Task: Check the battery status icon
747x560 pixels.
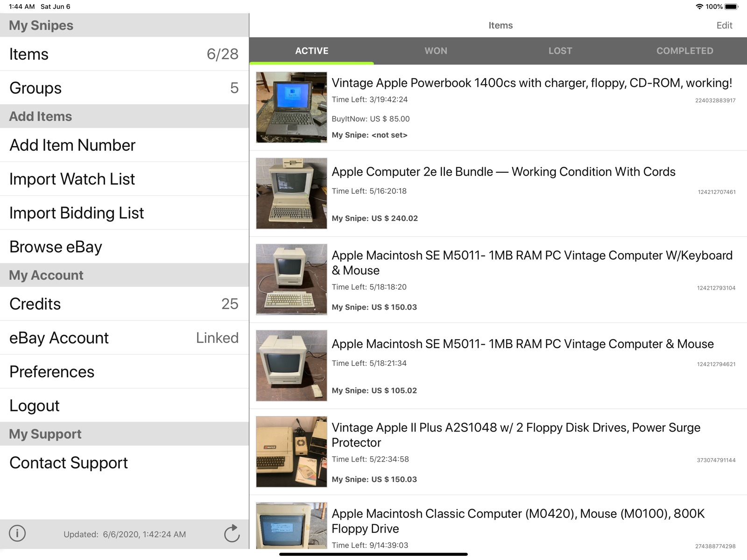Action: pos(732,7)
